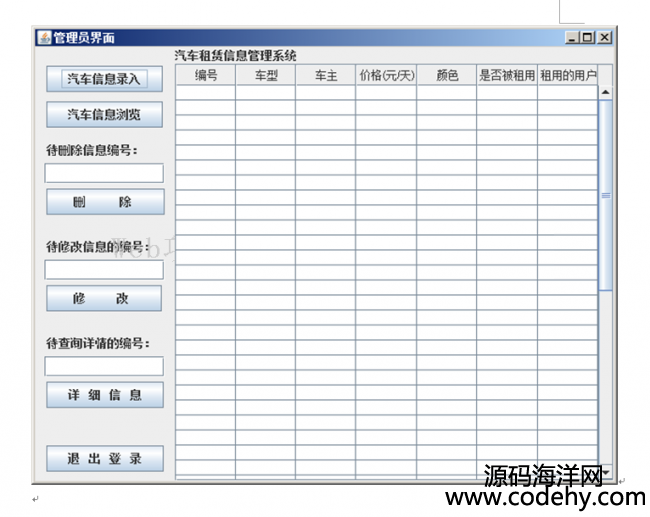Open 汽车信息浏览 car info browse
This screenshot has width=650, height=517.
(104, 114)
